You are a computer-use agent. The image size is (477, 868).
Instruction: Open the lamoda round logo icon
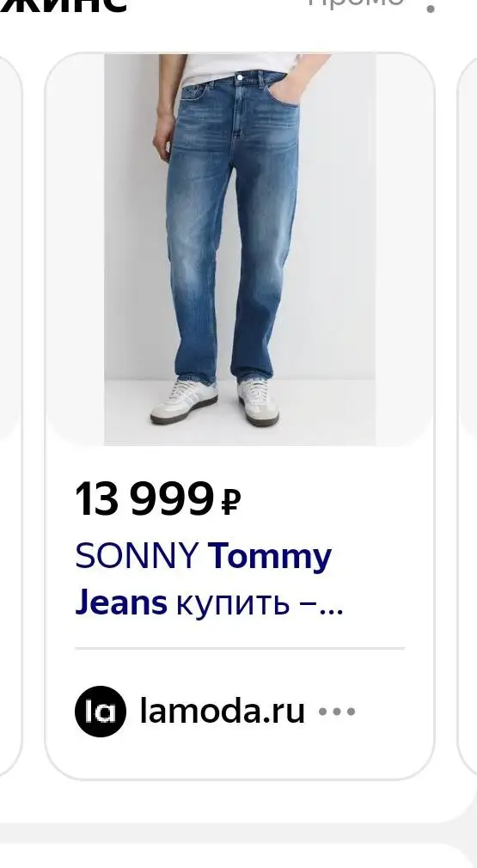[x=101, y=712]
